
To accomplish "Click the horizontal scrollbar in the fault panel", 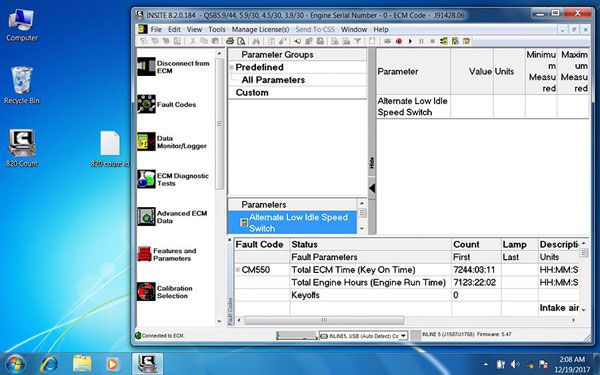I will [x=324, y=320].
